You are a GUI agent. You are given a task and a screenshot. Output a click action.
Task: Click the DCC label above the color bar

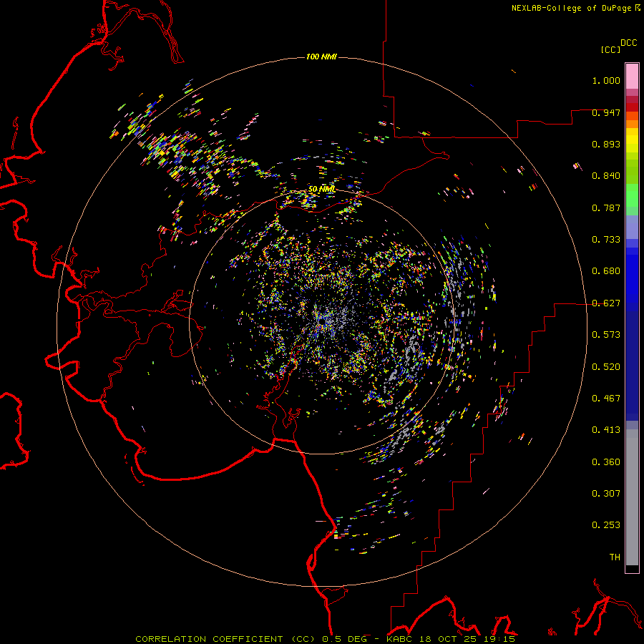(629, 43)
